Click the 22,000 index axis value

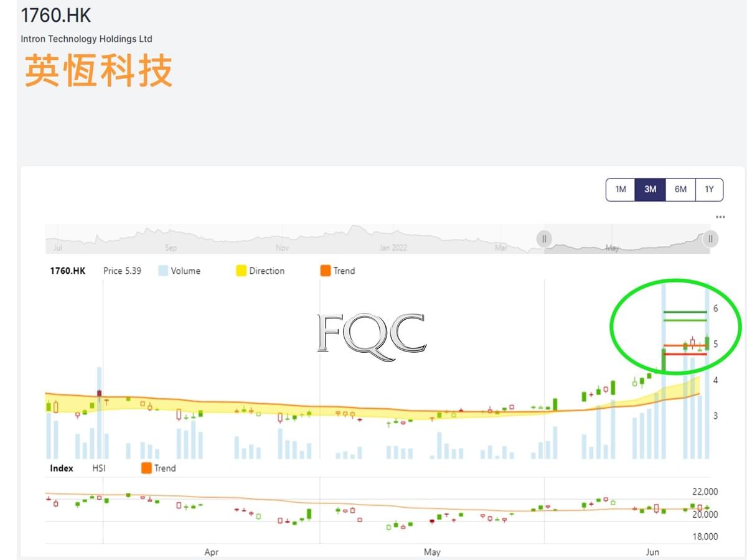click(705, 492)
